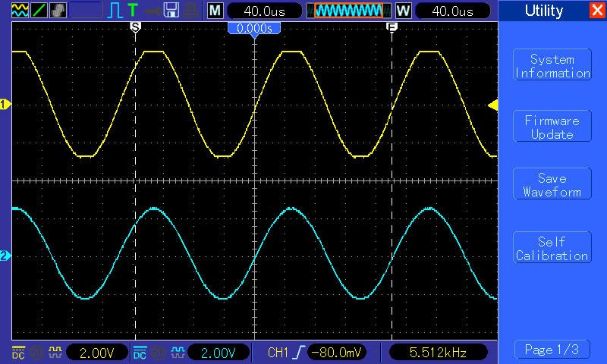Viewport: 607px width, 364px height.
Task: Click the 5.512kHz frequency readout
Action: [438, 353]
